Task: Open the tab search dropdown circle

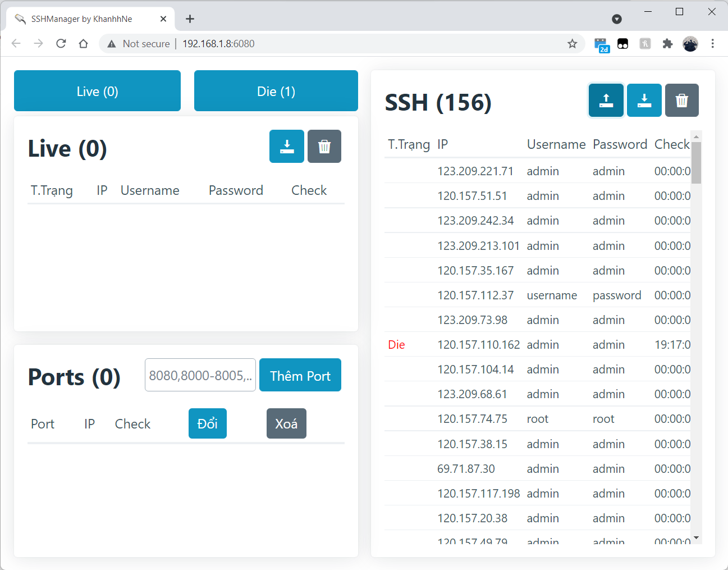Action: 617,19
